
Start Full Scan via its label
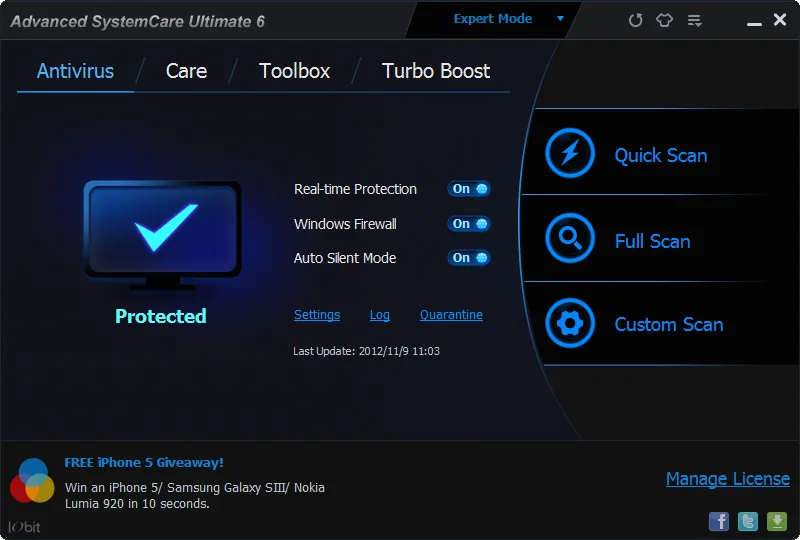point(653,241)
